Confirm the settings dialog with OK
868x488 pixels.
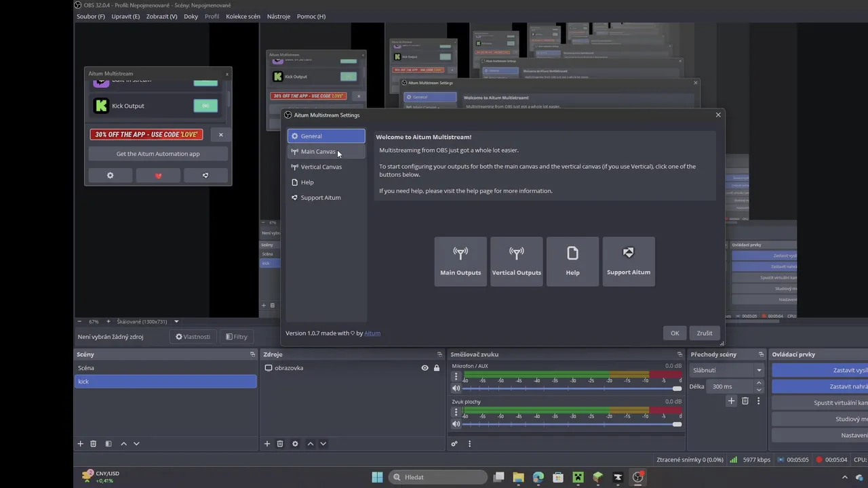tap(675, 333)
